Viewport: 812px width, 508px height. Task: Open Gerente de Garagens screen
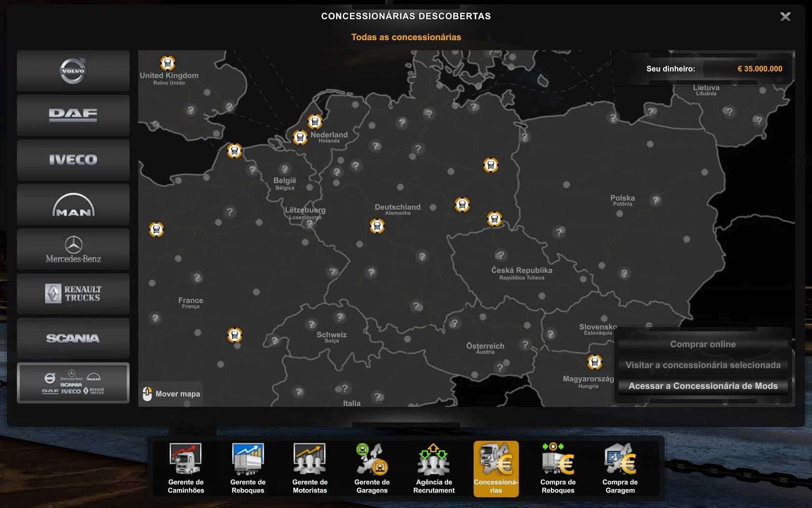click(x=372, y=468)
